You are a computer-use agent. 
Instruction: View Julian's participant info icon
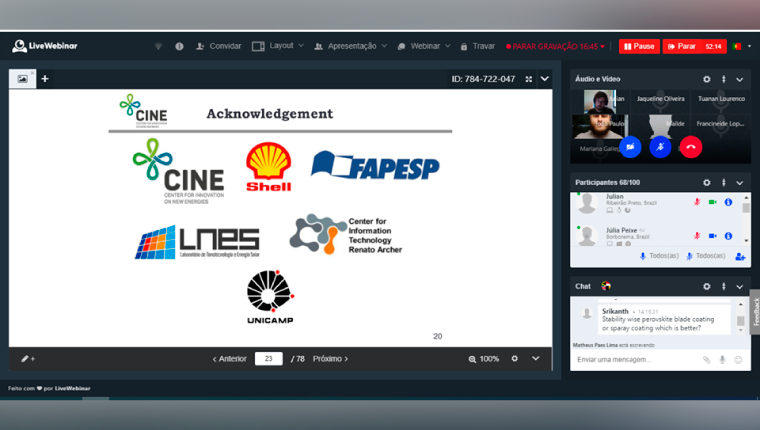(x=728, y=202)
